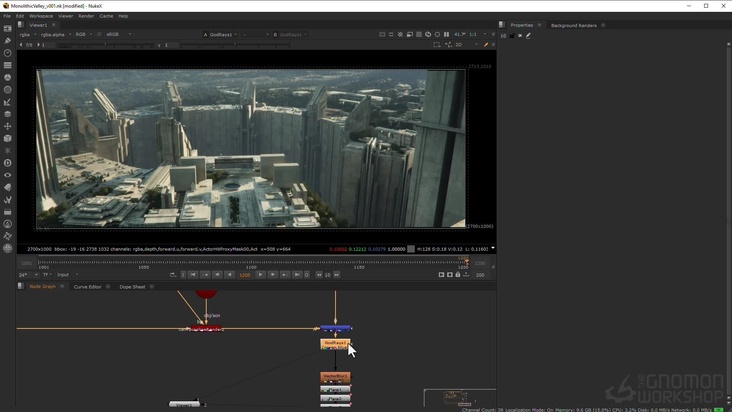Click the Properties lock icon

click(x=512, y=35)
